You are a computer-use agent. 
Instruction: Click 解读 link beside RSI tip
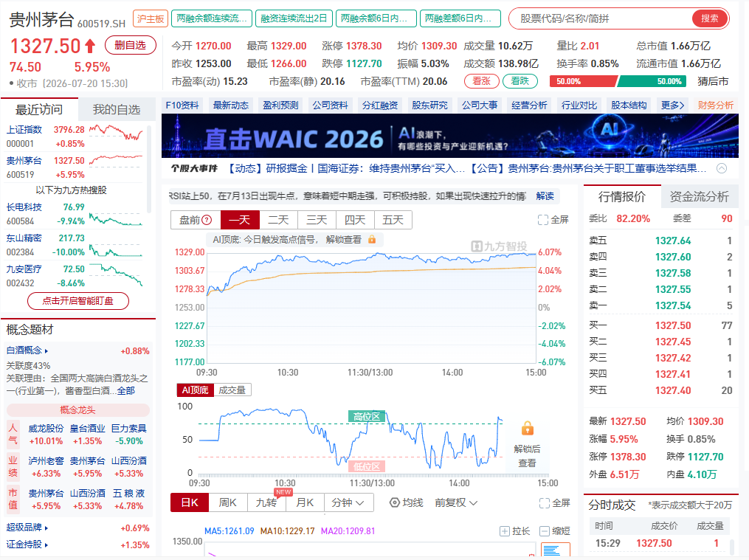click(545, 196)
